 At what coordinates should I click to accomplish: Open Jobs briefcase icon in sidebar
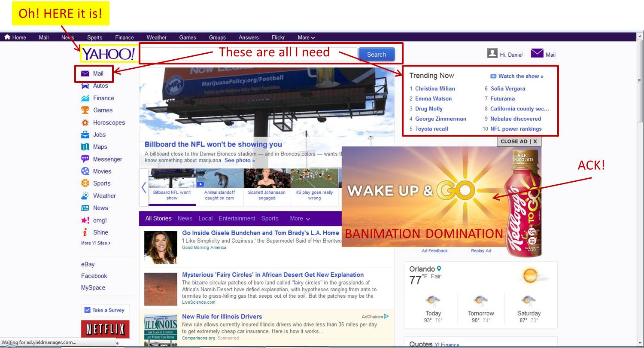(x=85, y=134)
